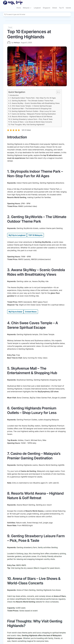Open the MyTrip to Dubai button
This screenshot has height=644, width=74.
pyautogui.click(x=15, y=312)
